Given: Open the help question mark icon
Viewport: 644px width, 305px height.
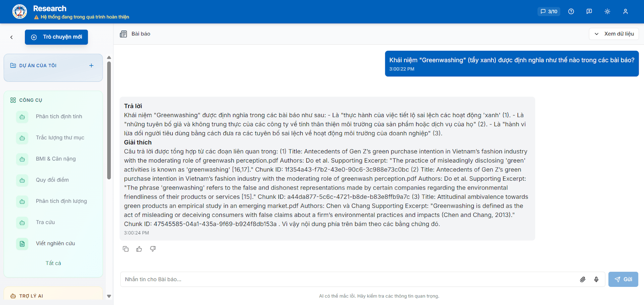Looking at the screenshot, I should 571,11.
